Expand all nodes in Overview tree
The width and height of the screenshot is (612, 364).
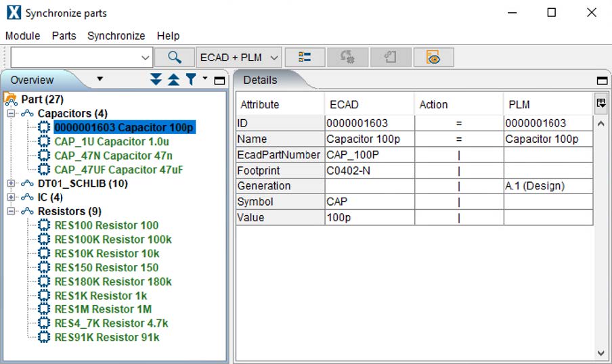(156, 80)
